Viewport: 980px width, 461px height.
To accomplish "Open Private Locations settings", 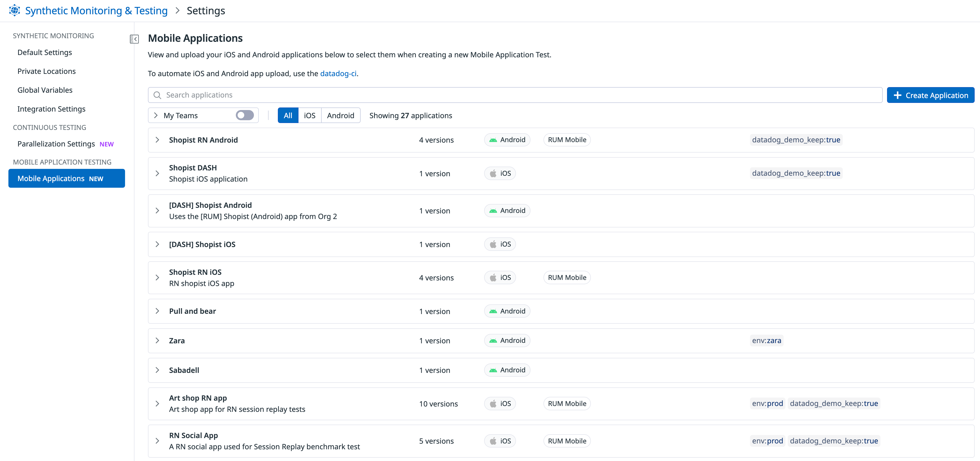I will point(46,71).
